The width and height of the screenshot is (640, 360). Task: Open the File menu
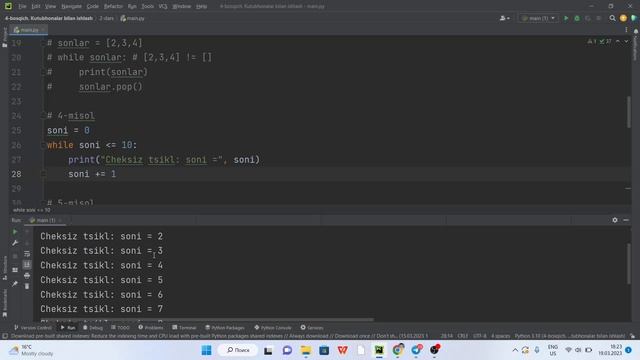[x=22, y=6]
